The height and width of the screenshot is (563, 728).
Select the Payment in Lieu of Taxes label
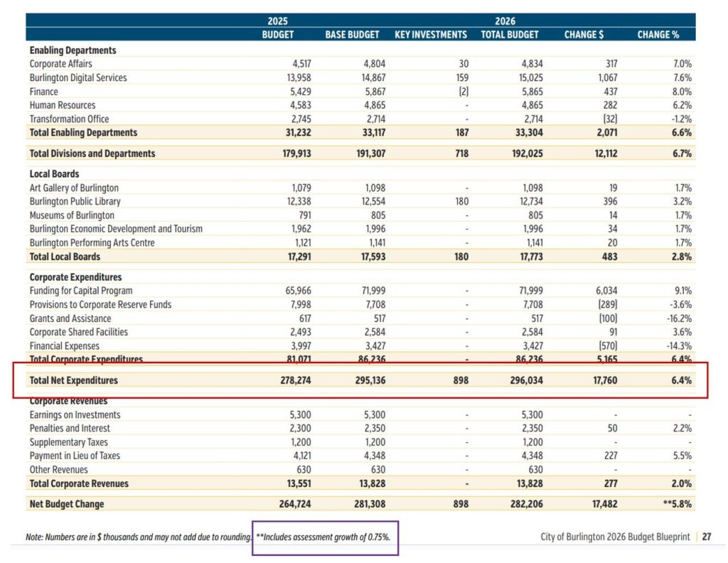(75, 456)
